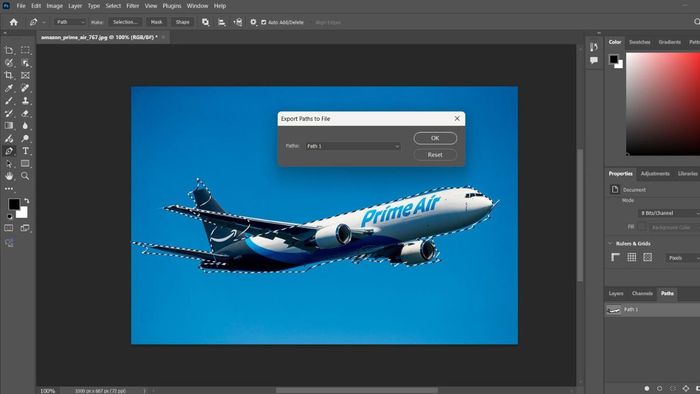Open the pen options gear menu
700x394 pixels.
(x=253, y=22)
